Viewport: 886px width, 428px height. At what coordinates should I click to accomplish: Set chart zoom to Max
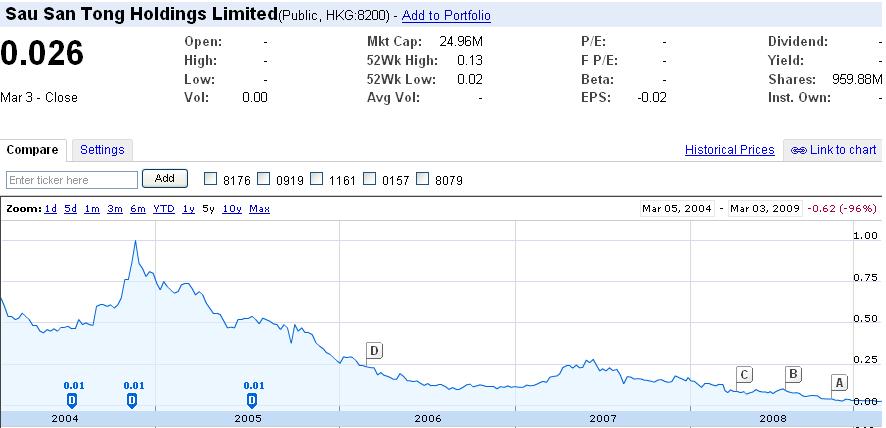[x=259, y=209]
